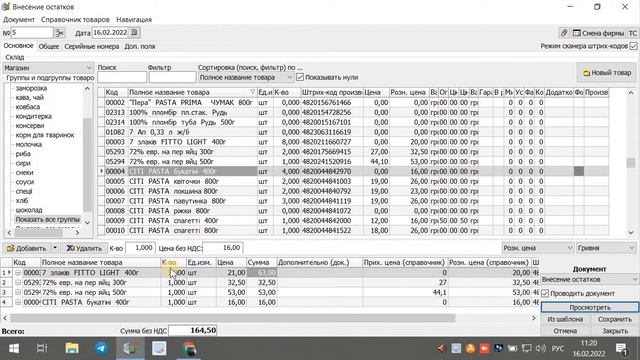
Task: Click the TC button at top right
Action: [633, 33]
